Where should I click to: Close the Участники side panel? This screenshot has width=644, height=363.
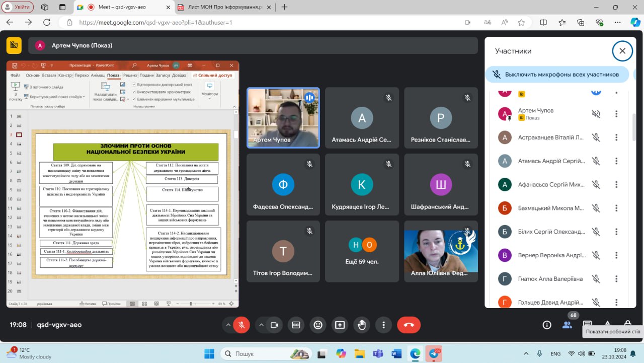click(622, 51)
